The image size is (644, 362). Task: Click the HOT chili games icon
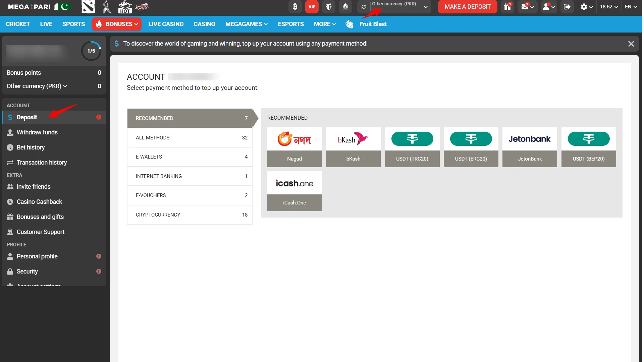[x=124, y=7]
